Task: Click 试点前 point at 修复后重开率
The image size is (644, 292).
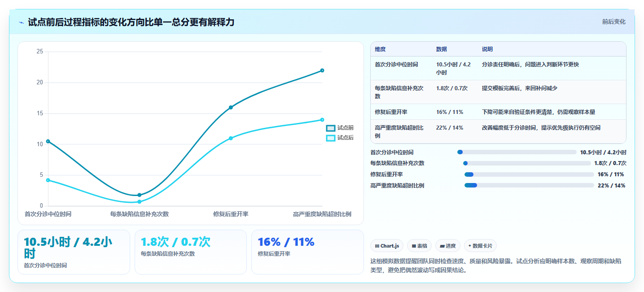Action: tap(231, 107)
